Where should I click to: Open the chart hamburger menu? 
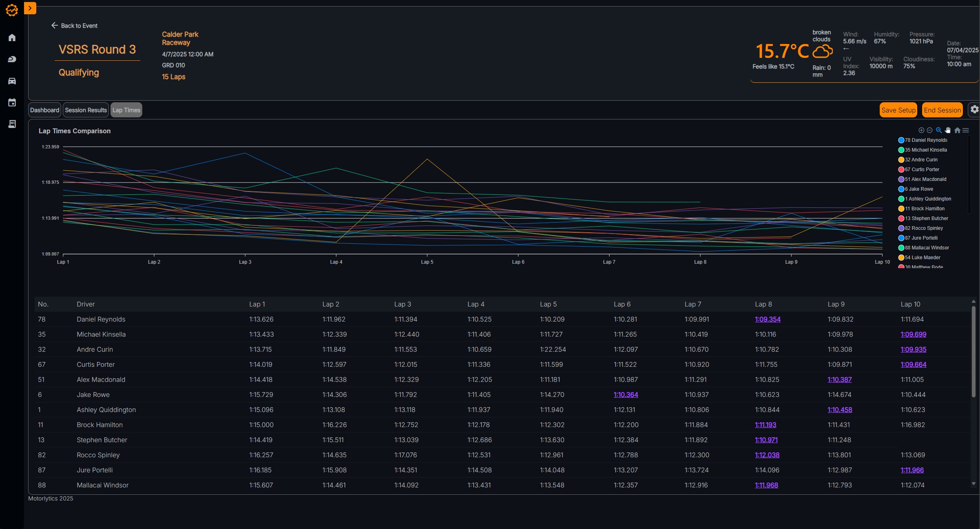pyautogui.click(x=966, y=130)
